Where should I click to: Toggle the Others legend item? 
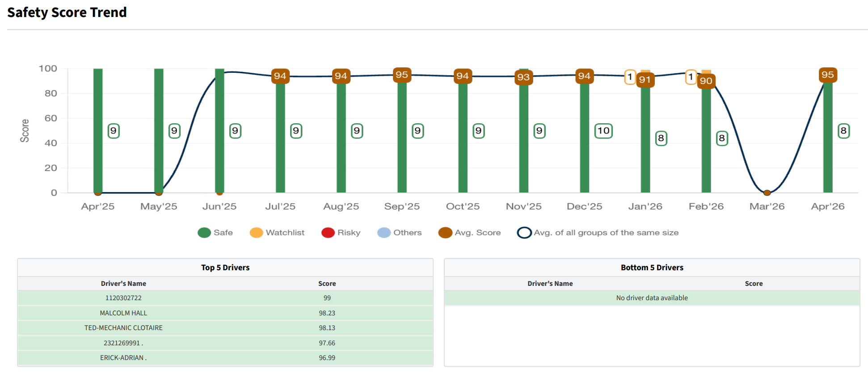400,233
